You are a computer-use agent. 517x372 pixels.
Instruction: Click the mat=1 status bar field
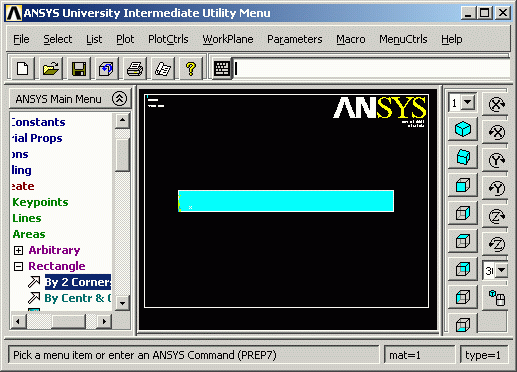[x=419, y=355]
